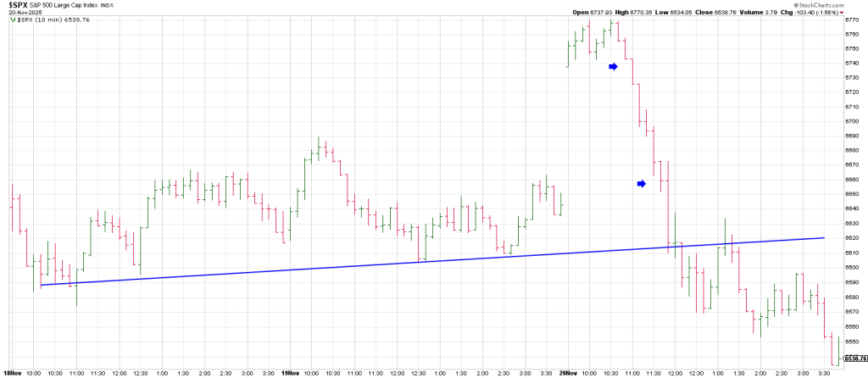Click the INDX exchange label
Screen dimensions: 868x378
tap(109, 5)
